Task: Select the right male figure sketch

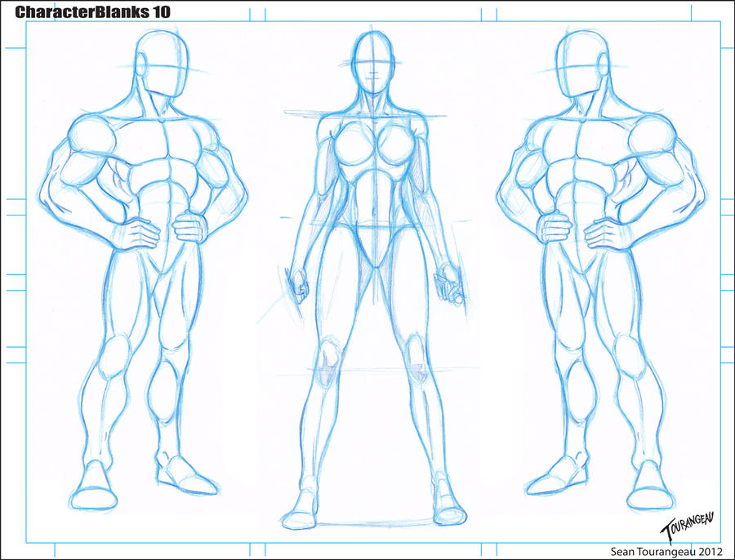Action: tap(601, 270)
